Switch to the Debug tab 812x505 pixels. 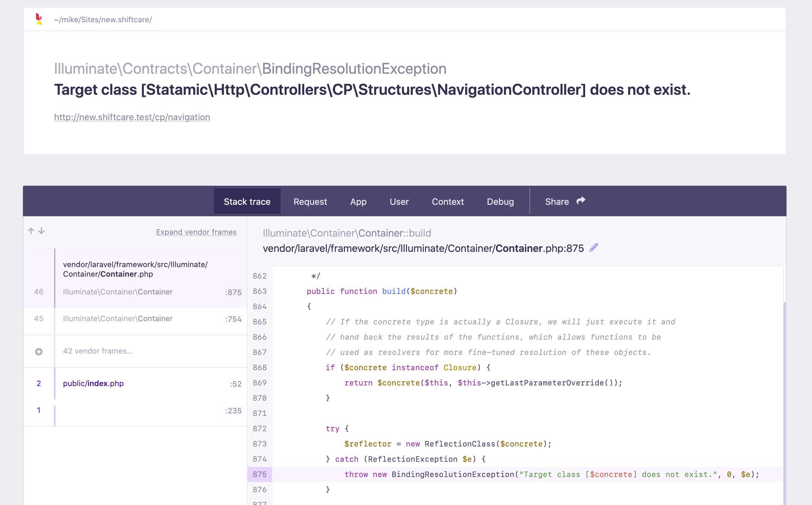point(500,201)
